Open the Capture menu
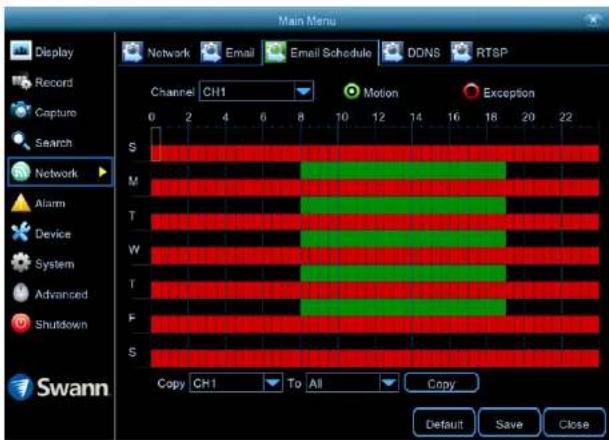 [x=56, y=113]
